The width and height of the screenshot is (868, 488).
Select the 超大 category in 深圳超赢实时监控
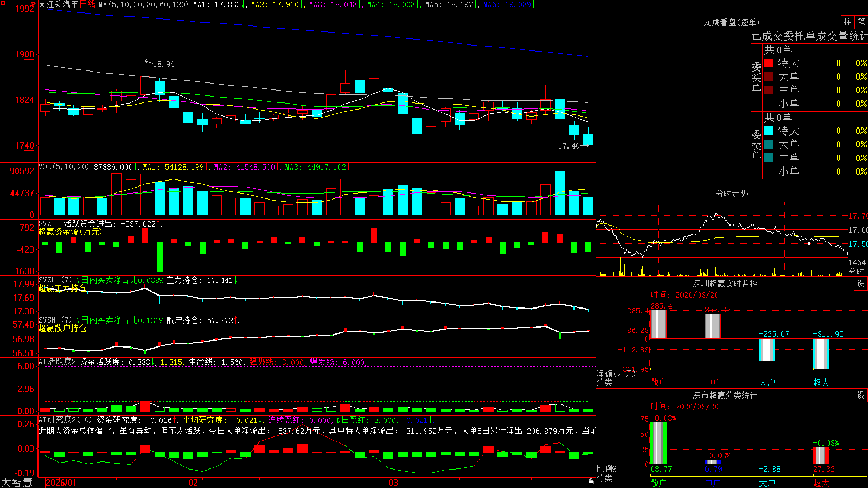[821, 382]
